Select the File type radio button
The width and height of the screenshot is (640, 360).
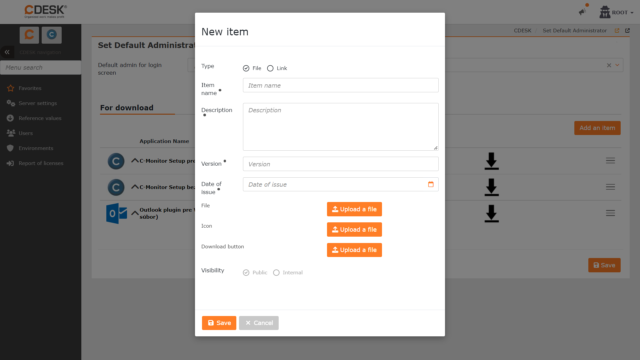(246, 68)
